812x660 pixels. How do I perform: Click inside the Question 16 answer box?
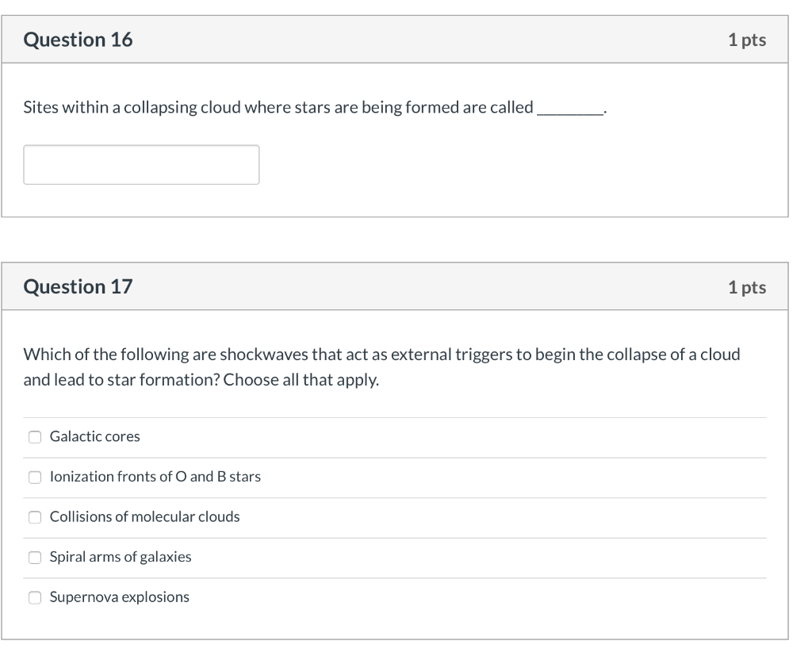(x=141, y=164)
